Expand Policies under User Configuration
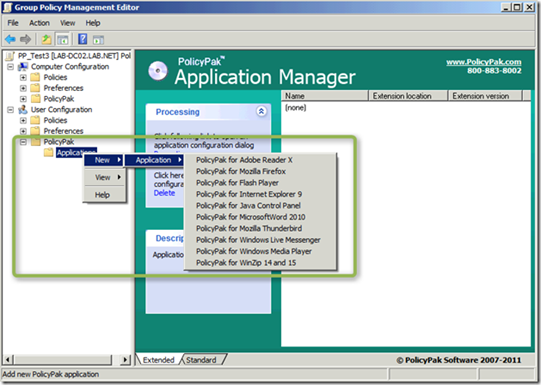Screen dimensions: 541x385 (23, 120)
